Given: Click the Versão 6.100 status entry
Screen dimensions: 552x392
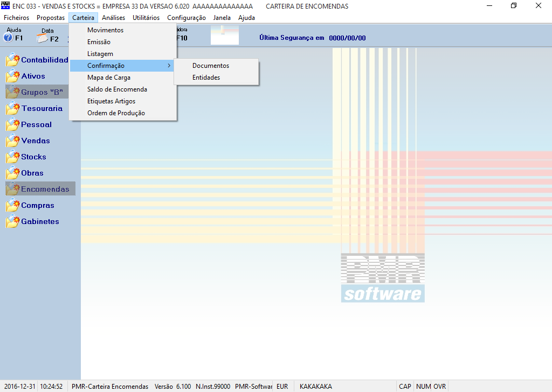Looking at the screenshot, I should pos(173,387).
